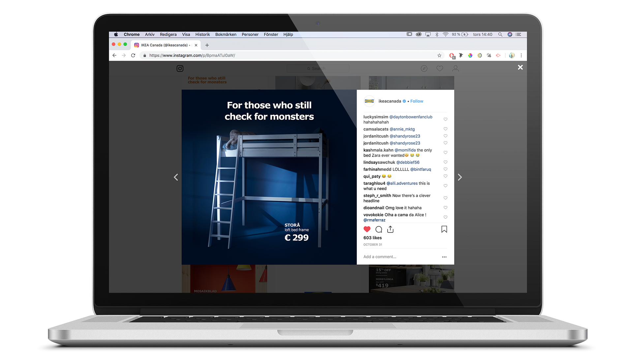
Task: Click the Instagram search field
Action: tap(318, 69)
